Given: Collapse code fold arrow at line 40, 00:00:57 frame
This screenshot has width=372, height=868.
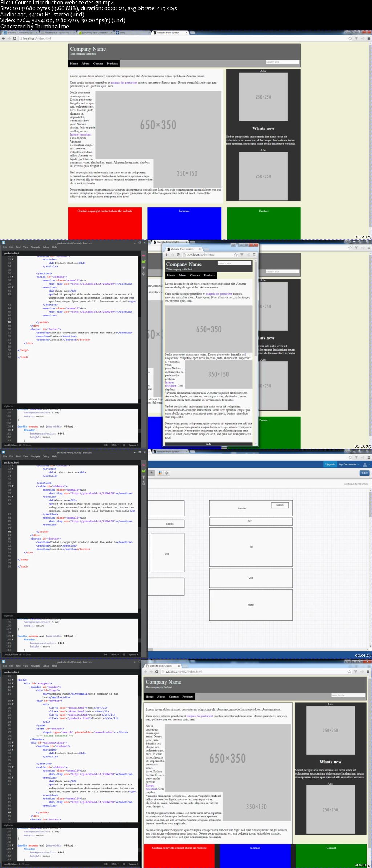Looking at the screenshot, I should 13,287.
